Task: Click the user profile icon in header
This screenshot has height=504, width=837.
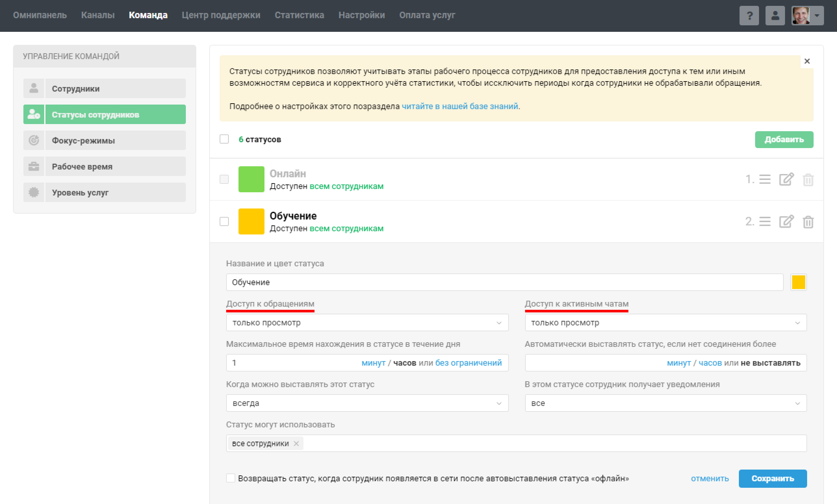Action: (775, 15)
